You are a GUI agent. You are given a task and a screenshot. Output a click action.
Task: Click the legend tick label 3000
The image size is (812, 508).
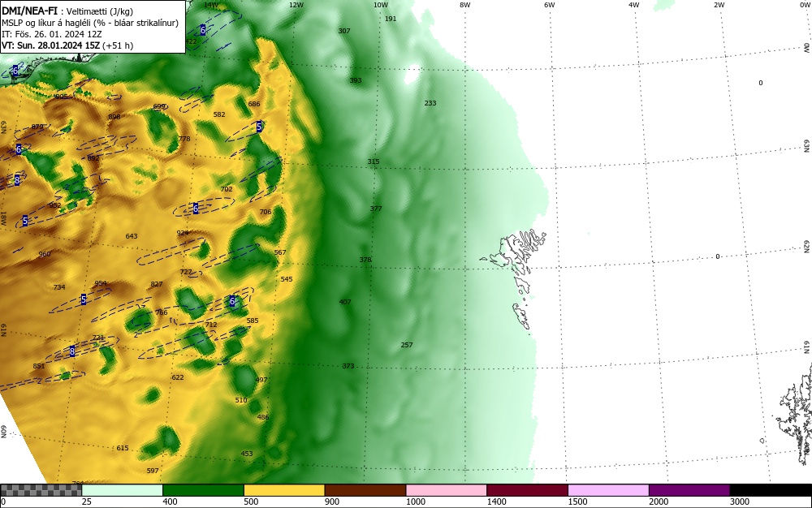(x=740, y=502)
